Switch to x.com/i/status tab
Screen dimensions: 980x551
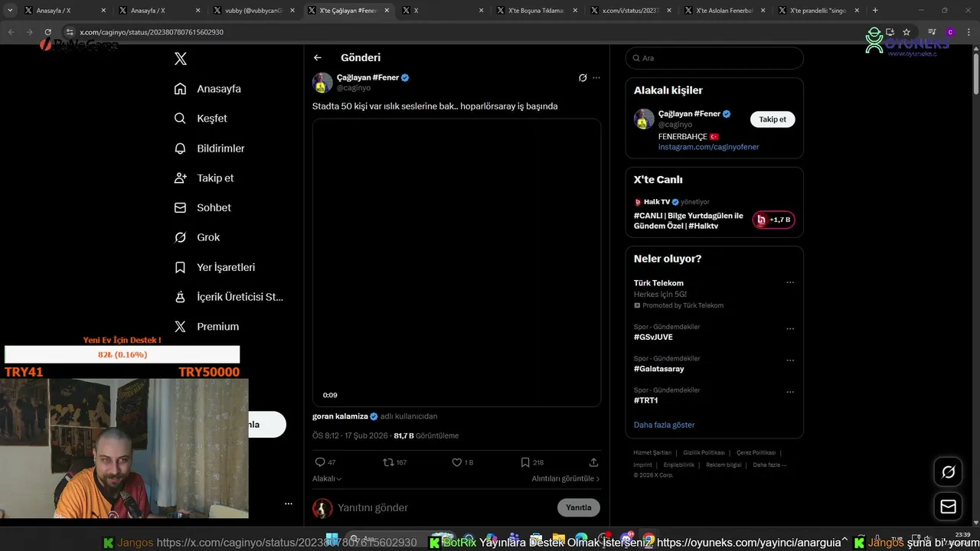629,11
